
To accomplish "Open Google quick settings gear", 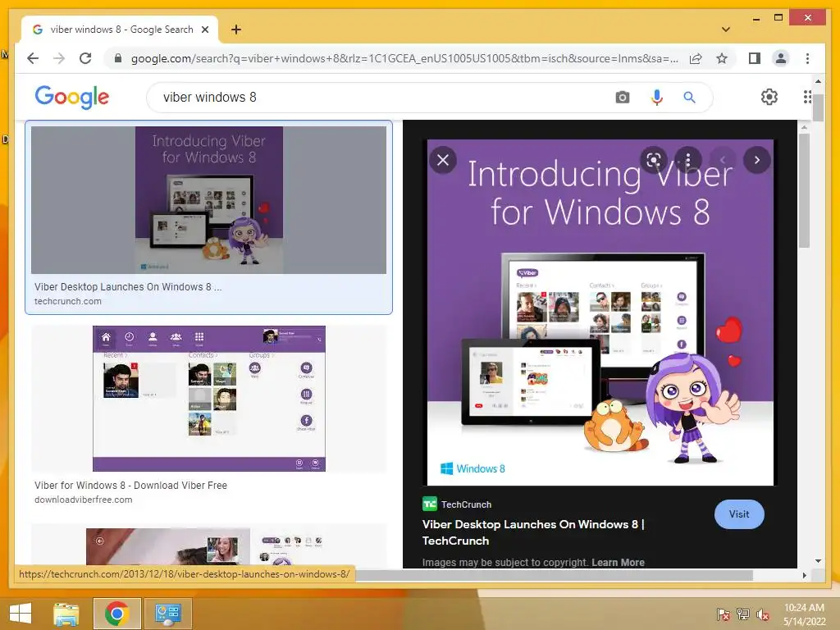I will [x=769, y=97].
